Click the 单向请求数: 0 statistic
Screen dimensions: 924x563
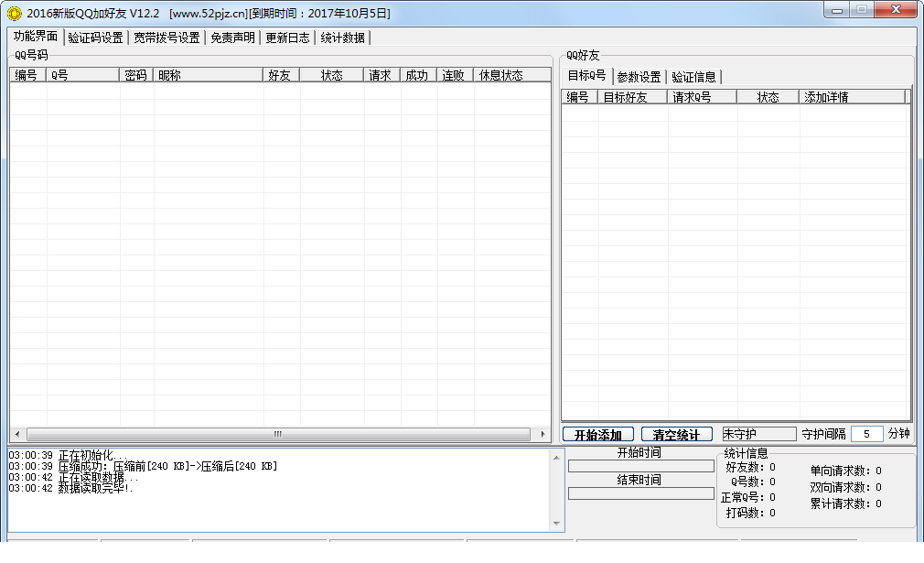[845, 471]
